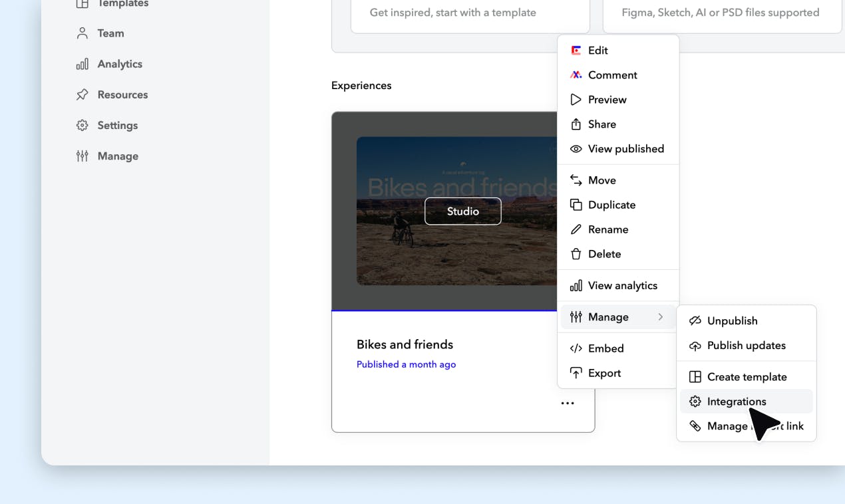Click the Comment icon in context menu

[576, 75]
